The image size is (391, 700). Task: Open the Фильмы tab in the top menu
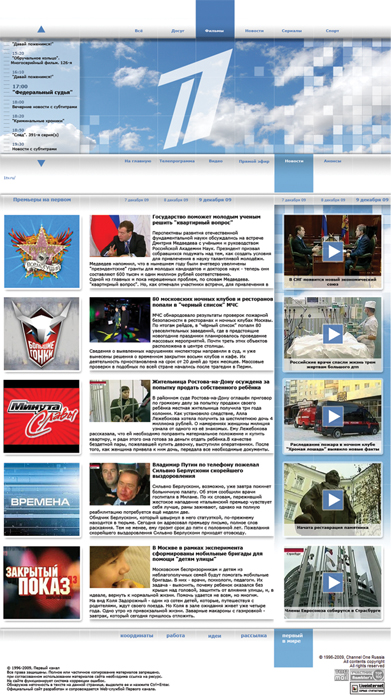tap(215, 31)
